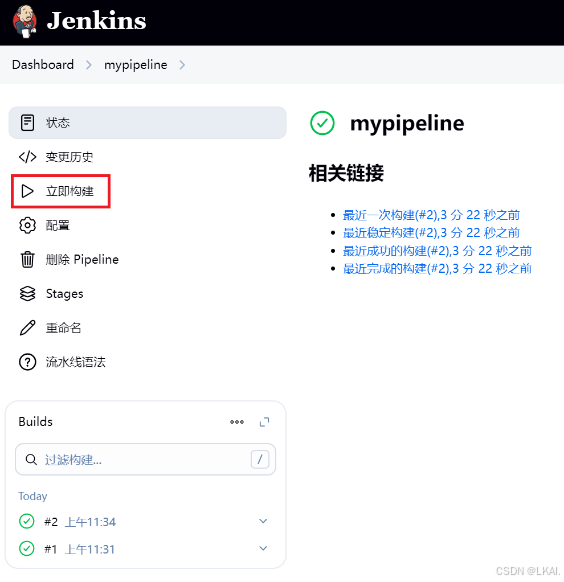The width and height of the screenshot is (564, 582).
Task: Click the Today date label
Action: pyautogui.click(x=33, y=496)
